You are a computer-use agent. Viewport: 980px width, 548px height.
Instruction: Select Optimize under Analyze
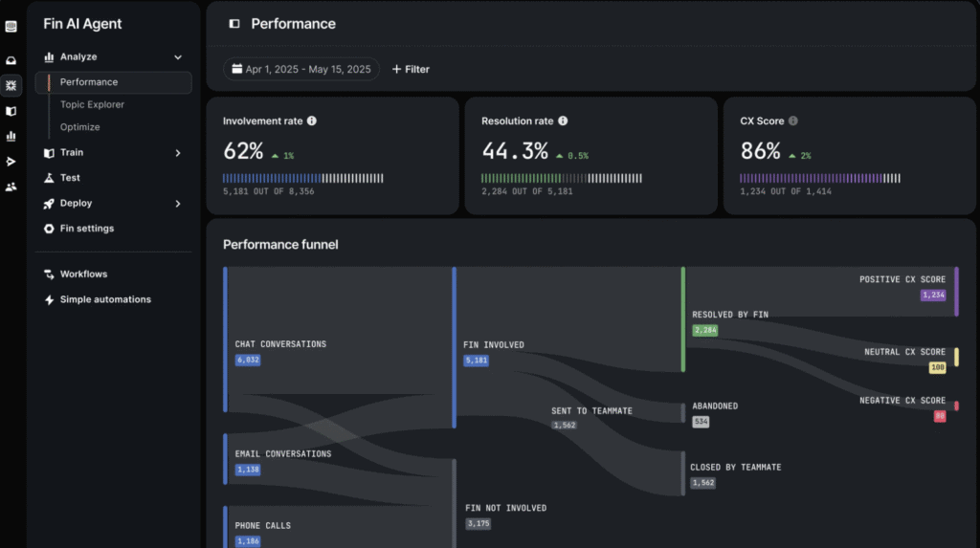coord(80,127)
